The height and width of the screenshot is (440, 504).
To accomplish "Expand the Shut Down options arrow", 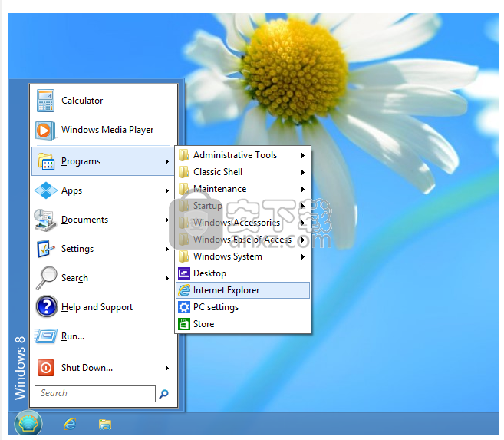I will pyautogui.click(x=167, y=368).
